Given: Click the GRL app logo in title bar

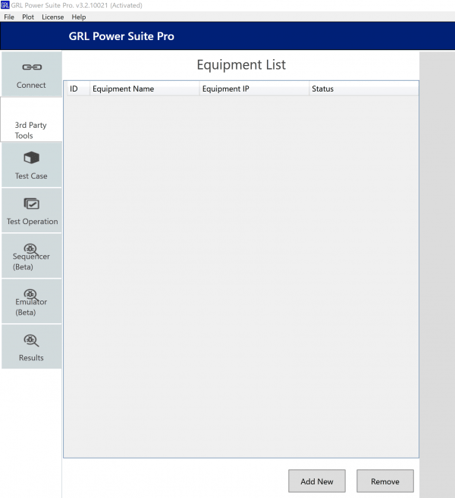Looking at the screenshot, I should pos(5,5).
